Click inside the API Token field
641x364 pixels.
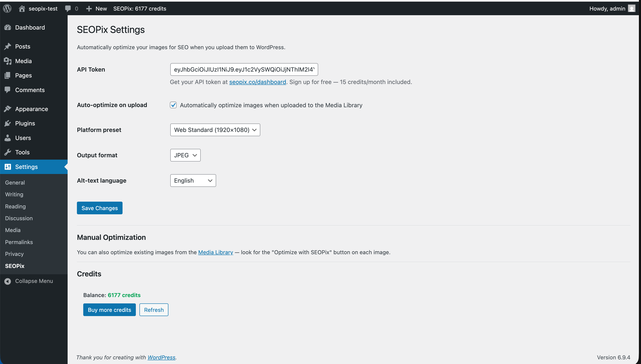click(x=244, y=69)
